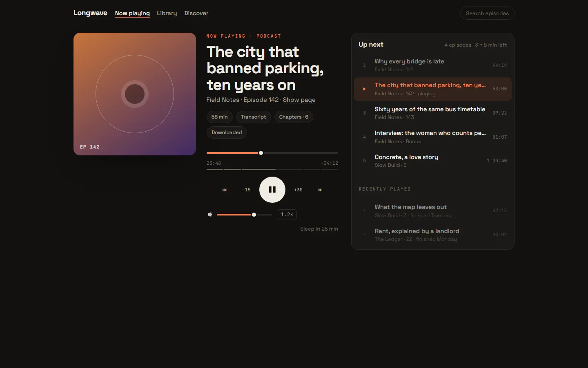Play 'Why every bridge is late'

click(433, 65)
